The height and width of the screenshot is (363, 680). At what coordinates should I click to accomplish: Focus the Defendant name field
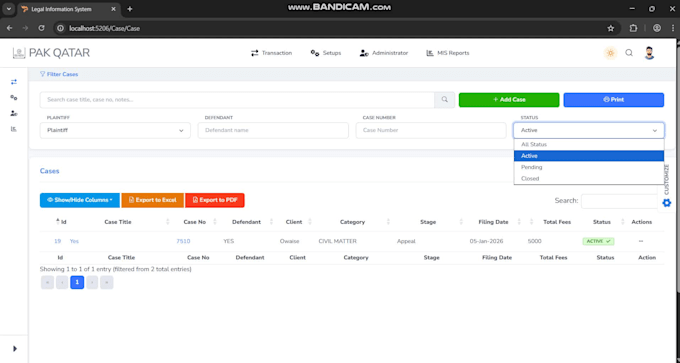[x=273, y=130]
